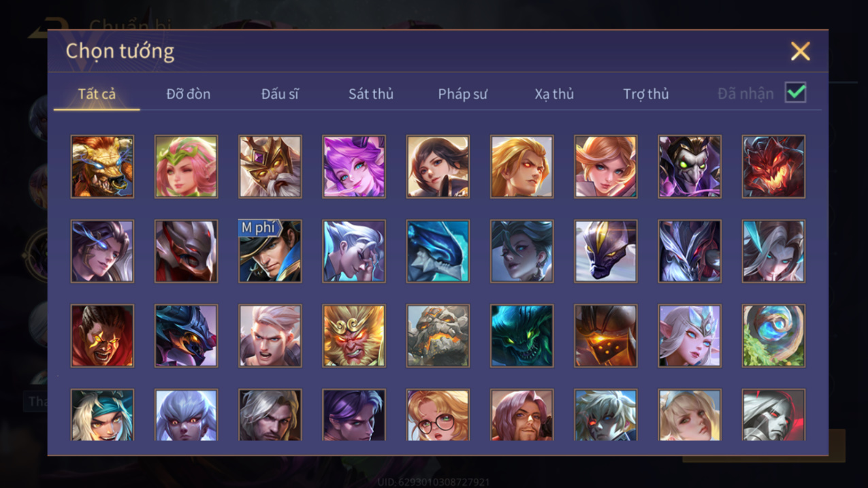Switch to the 'Trợ thủ' tab
The height and width of the screenshot is (488, 868).
click(x=646, y=94)
